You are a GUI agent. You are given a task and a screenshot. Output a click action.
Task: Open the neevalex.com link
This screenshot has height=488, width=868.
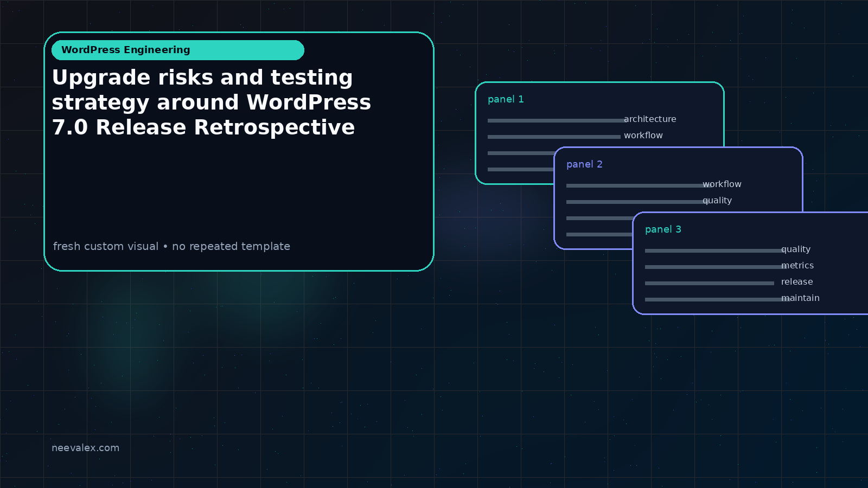click(85, 448)
